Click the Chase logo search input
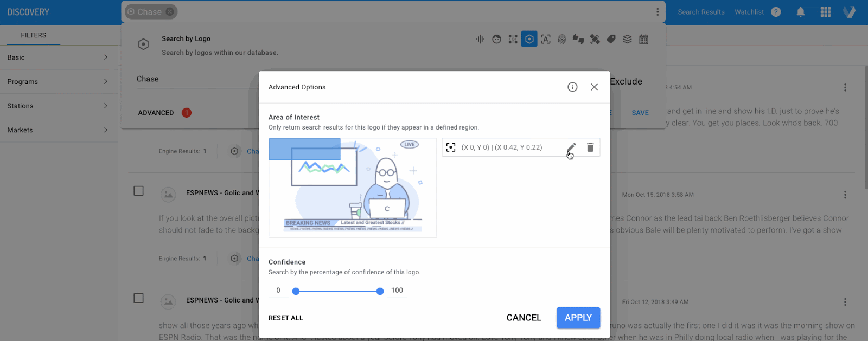This screenshot has height=341, width=868. 197,79
